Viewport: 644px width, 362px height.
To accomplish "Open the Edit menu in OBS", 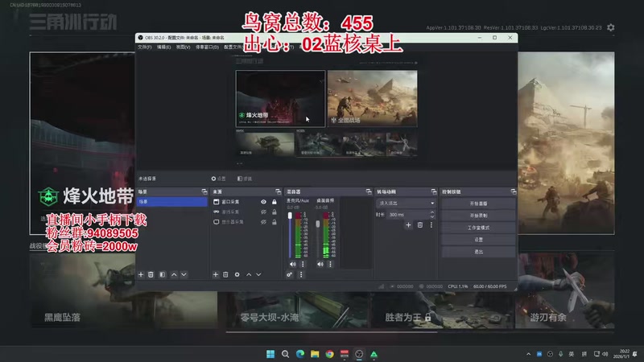I will [163, 47].
